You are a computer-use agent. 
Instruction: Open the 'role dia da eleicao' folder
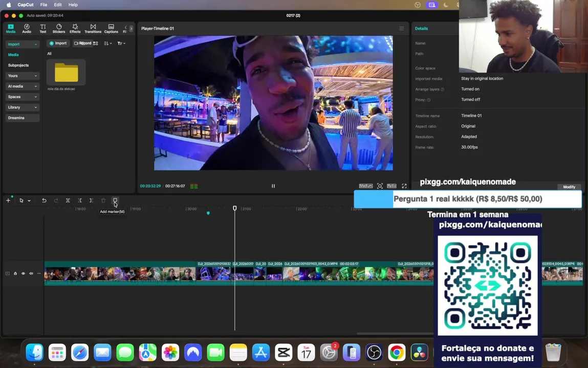pos(66,72)
